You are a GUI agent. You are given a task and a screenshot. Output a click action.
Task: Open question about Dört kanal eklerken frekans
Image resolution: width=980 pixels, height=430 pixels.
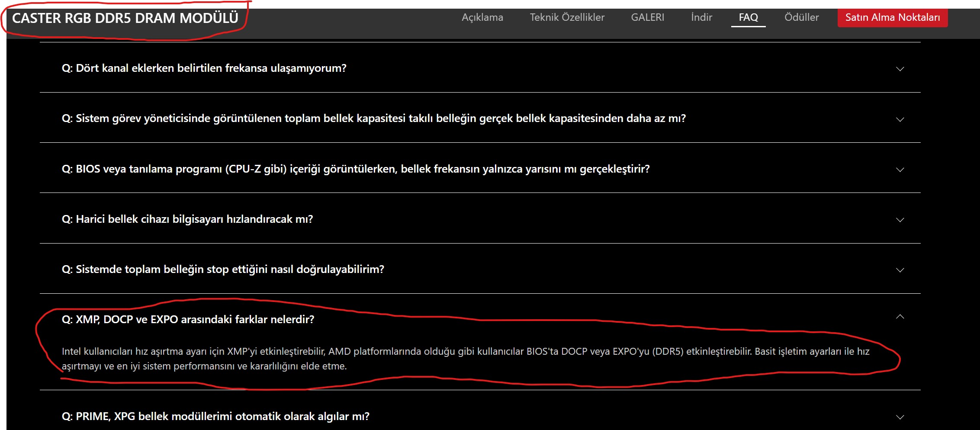coord(204,68)
